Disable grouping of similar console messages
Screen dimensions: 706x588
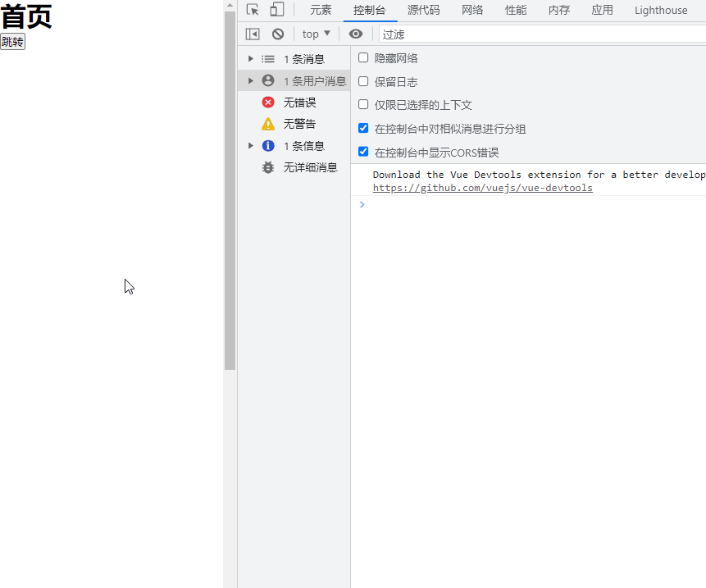pos(363,128)
